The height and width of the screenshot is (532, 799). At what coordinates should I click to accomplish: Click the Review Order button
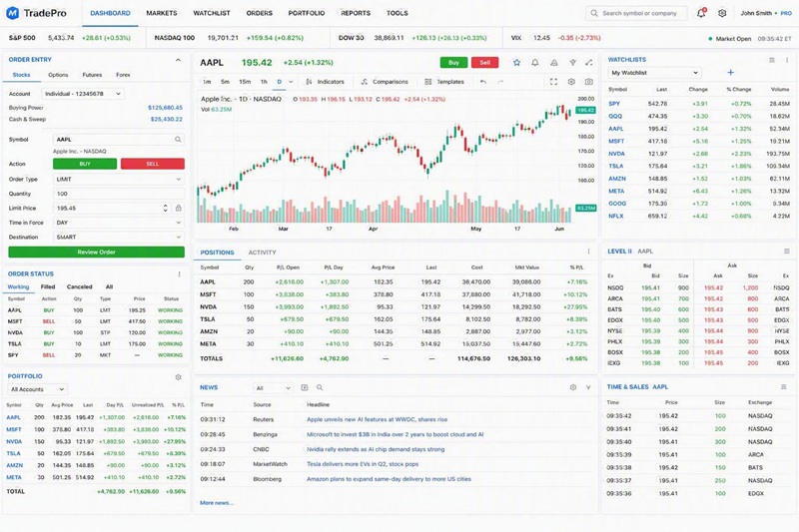(96, 252)
